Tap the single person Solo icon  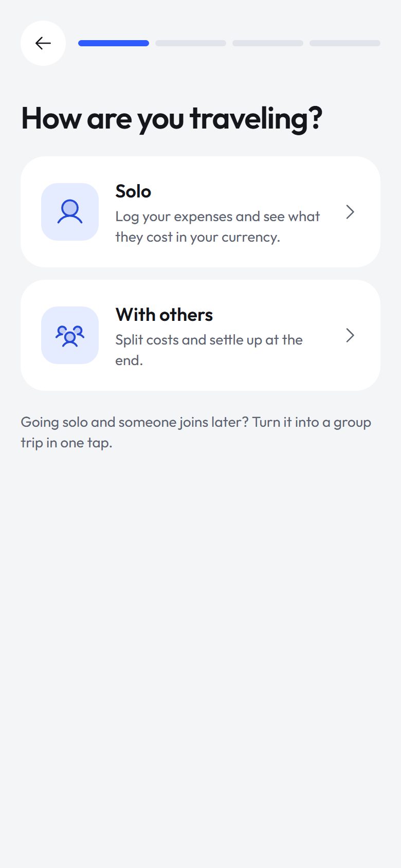[70, 212]
